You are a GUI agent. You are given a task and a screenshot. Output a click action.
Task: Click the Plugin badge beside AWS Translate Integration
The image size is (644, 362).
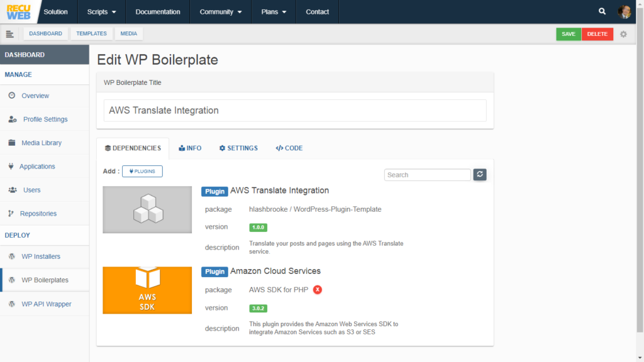(214, 191)
